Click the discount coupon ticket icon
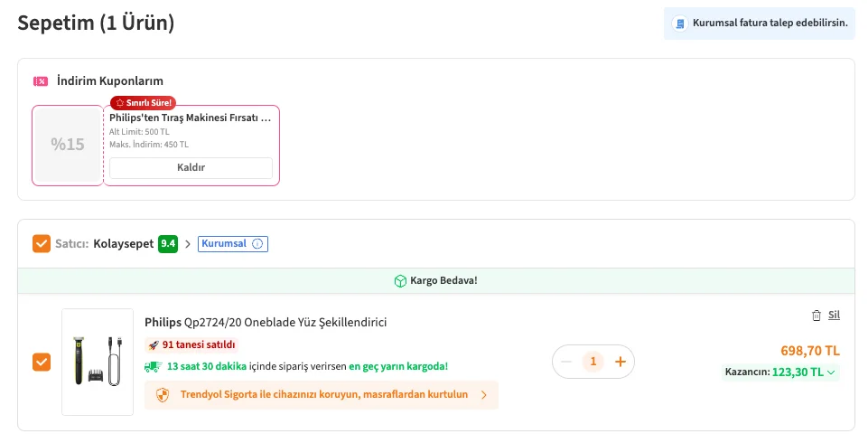This screenshot has height=443, width=868. point(41,81)
